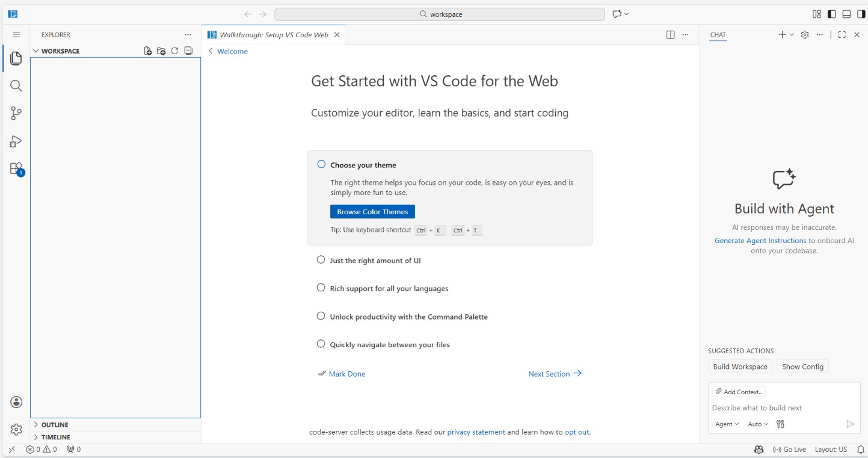Open the Search view in activity bar
868x458 pixels.
pyautogui.click(x=16, y=86)
